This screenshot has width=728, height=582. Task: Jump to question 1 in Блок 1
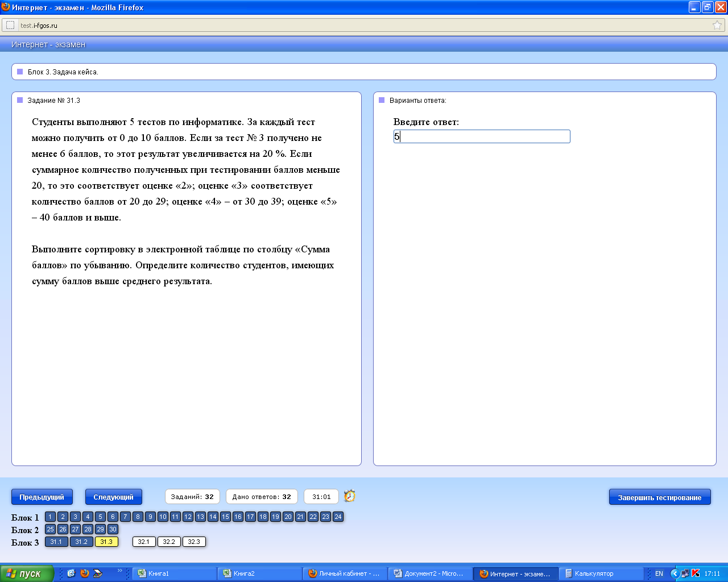pyautogui.click(x=50, y=517)
